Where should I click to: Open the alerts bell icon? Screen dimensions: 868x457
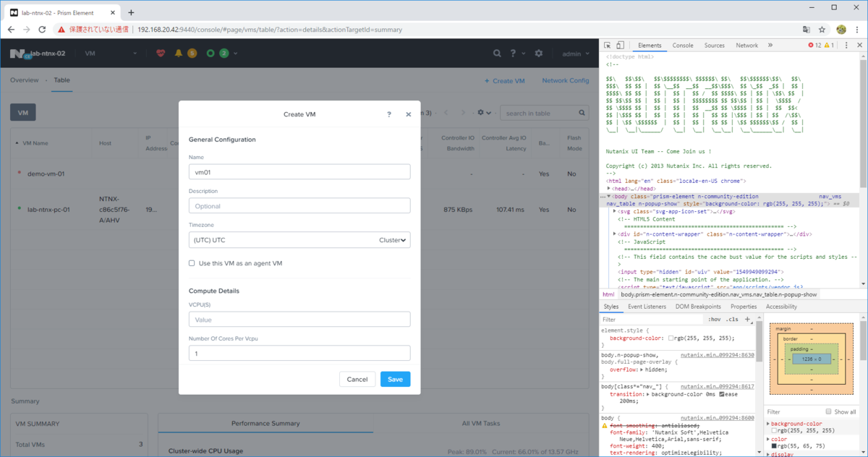[x=179, y=54]
